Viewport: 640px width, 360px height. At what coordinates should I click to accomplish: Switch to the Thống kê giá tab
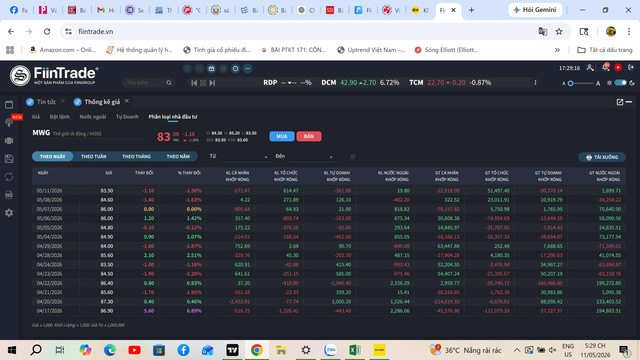pyautogui.click(x=97, y=102)
